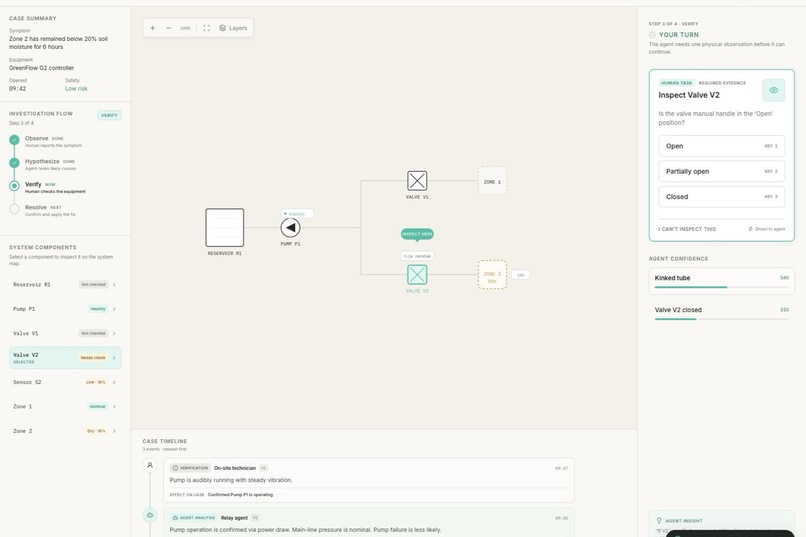Click the Flow Unknown label

click(417, 256)
